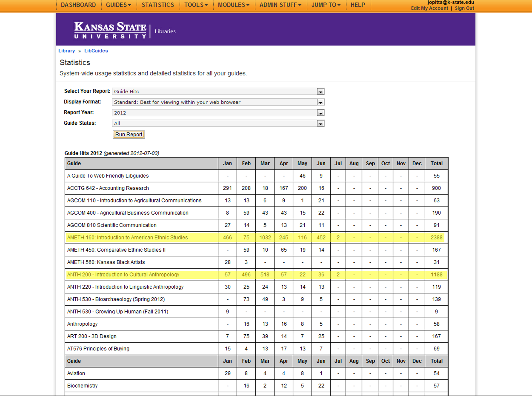Select the ANTH 220 Linguistic Anthropology row
532x396 pixels.
(x=256, y=287)
